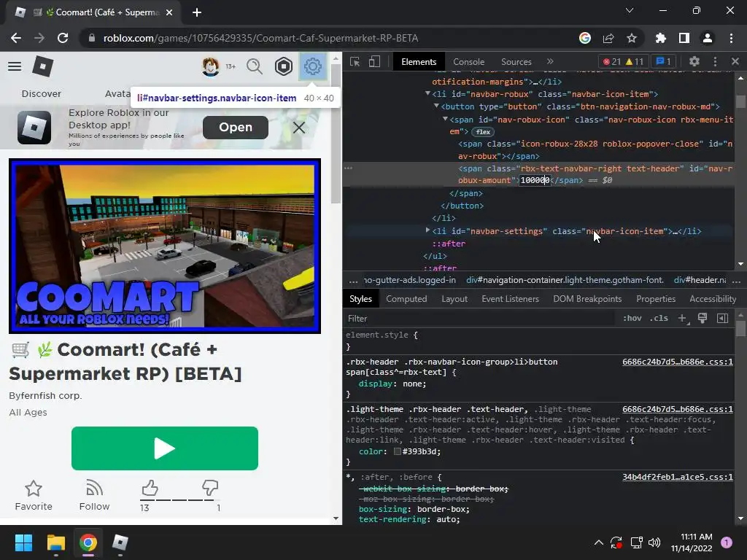The height and width of the screenshot is (560, 747).
Task: Open the Coomart game thumbnail
Action: tap(165, 246)
